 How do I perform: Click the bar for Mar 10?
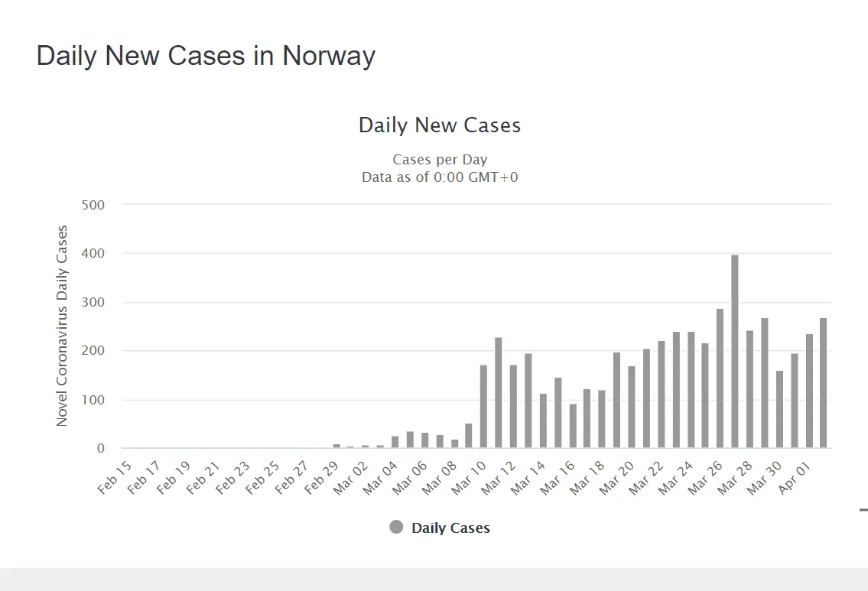click(x=483, y=407)
